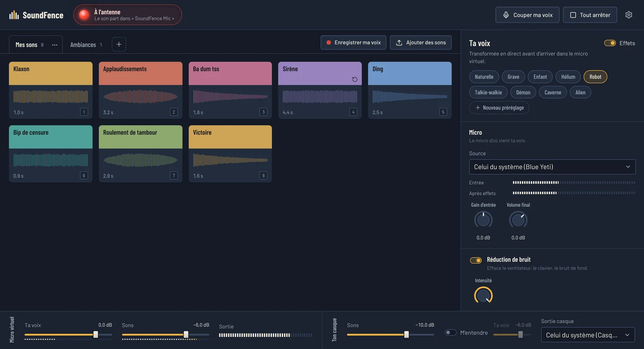Click the SoundFence logo bars icon

click(14, 15)
